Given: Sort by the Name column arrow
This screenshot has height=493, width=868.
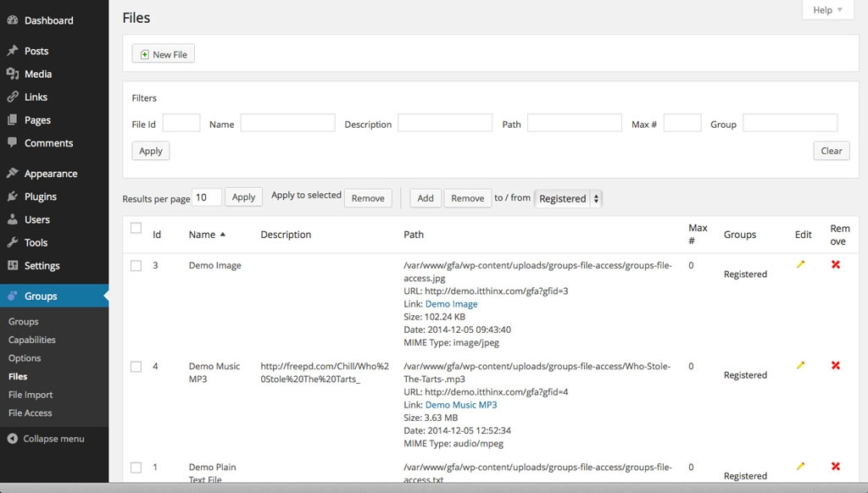Looking at the screenshot, I should pos(223,235).
